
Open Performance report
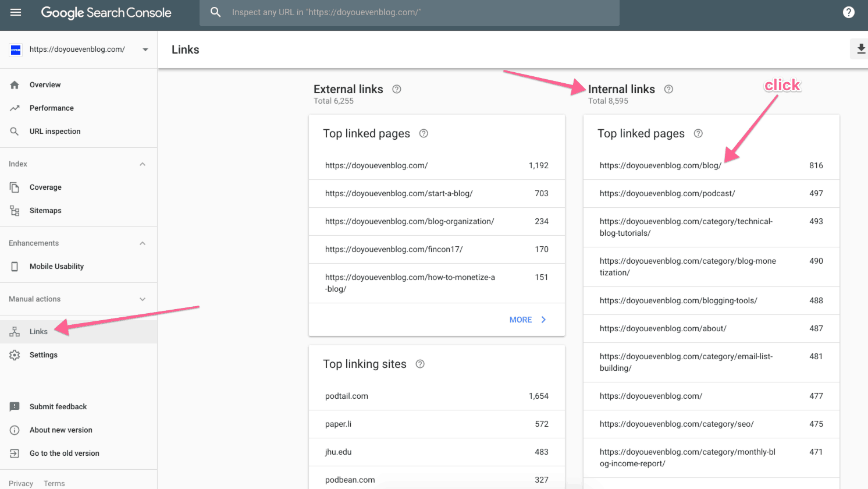click(79, 108)
